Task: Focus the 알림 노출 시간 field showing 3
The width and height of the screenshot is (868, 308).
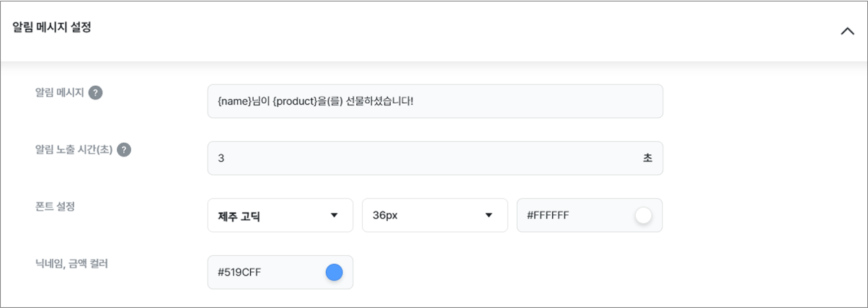Action: coord(435,158)
